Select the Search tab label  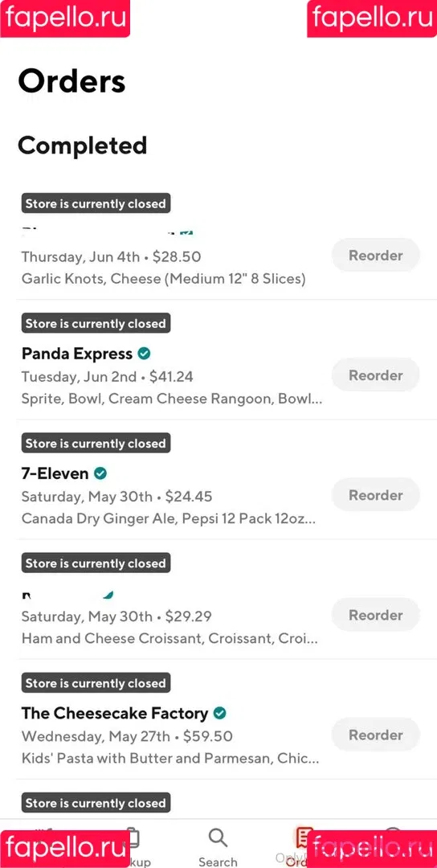(218, 862)
